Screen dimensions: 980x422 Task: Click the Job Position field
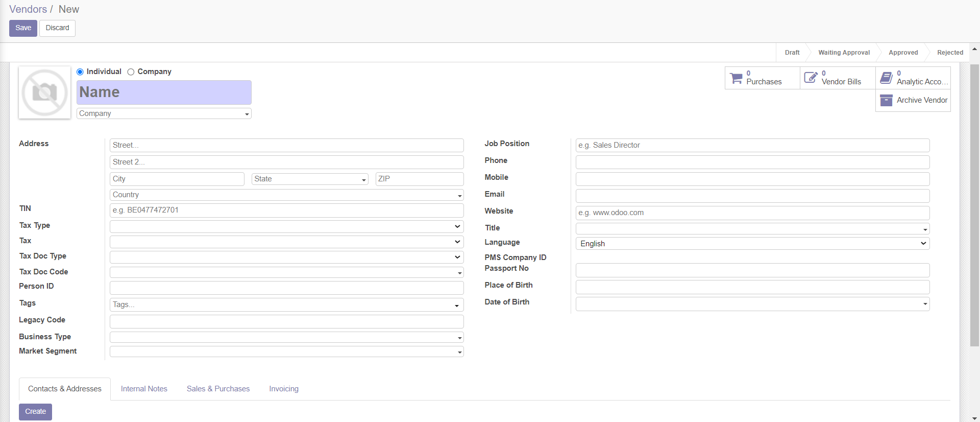(x=752, y=145)
